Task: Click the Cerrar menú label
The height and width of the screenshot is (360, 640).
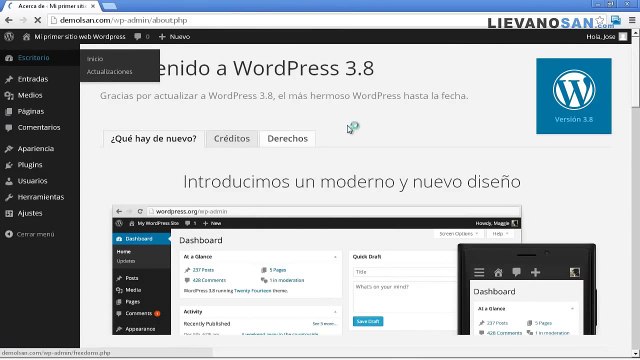Action: [36, 234]
